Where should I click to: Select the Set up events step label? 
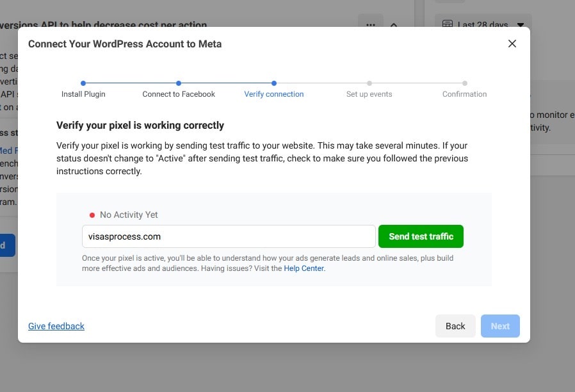coord(369,94)
